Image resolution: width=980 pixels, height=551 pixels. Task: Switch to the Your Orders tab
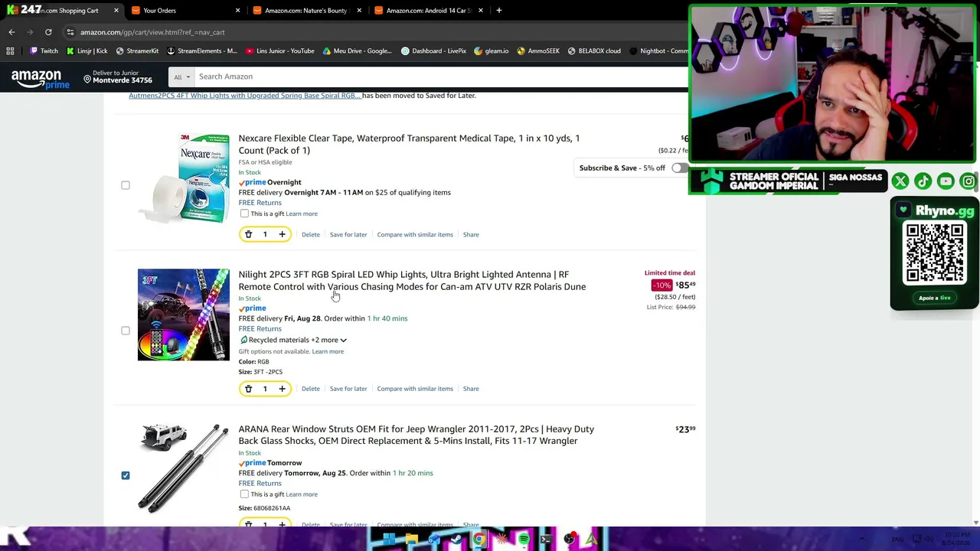(x=184, y=11)
